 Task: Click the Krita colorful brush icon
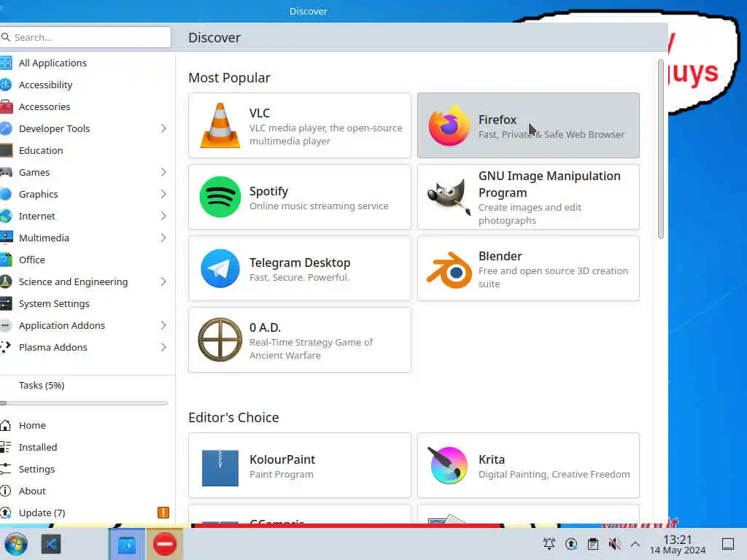tap(448, 465)
